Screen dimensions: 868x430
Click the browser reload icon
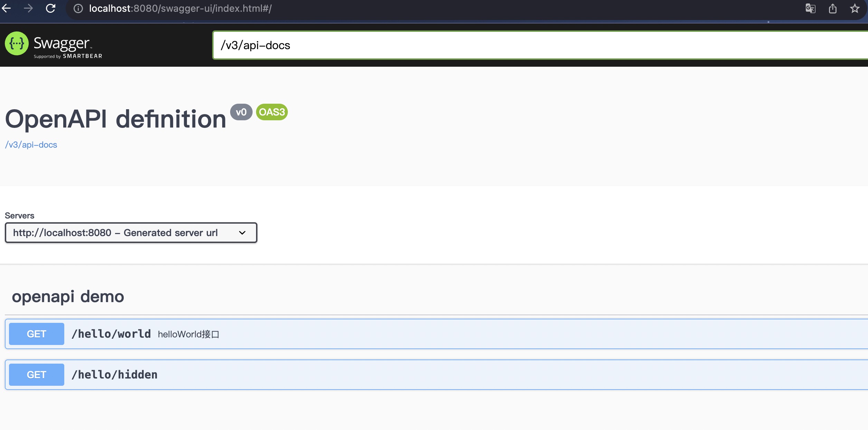(x=50, y=8)
